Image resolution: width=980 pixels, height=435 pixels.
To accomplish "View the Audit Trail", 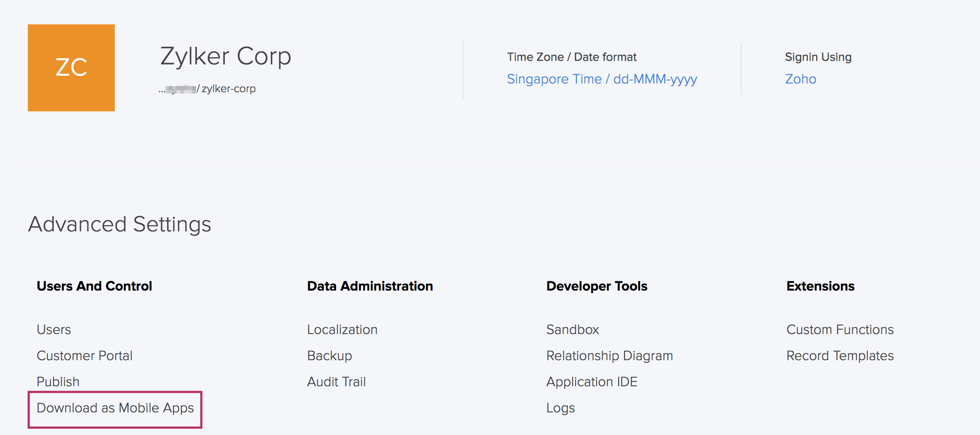I will point(337,381).
